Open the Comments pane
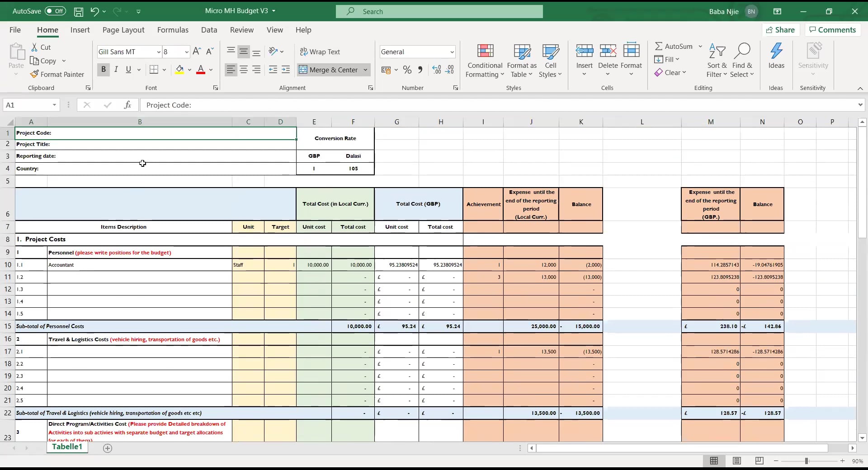Image resolution: width=868 pixels, height=470 pixels. (832, 29)
